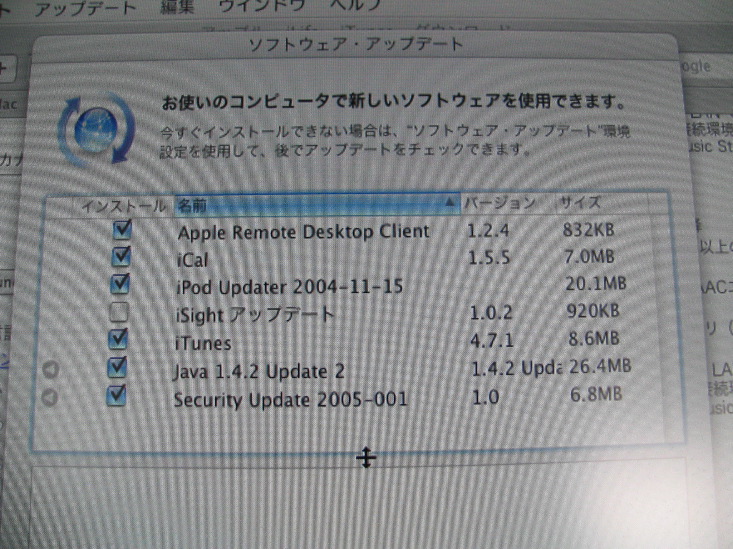Viewport: 733px width, 549px height.
Task: Select the iTunes row name
Action: pos(203,343)
